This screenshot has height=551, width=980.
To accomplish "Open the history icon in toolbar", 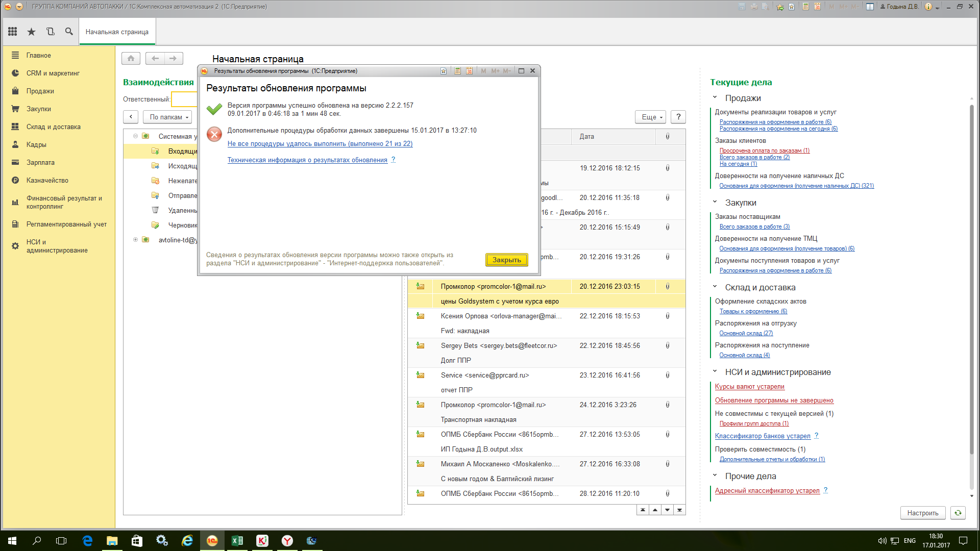I will click(x=50, y=32).
